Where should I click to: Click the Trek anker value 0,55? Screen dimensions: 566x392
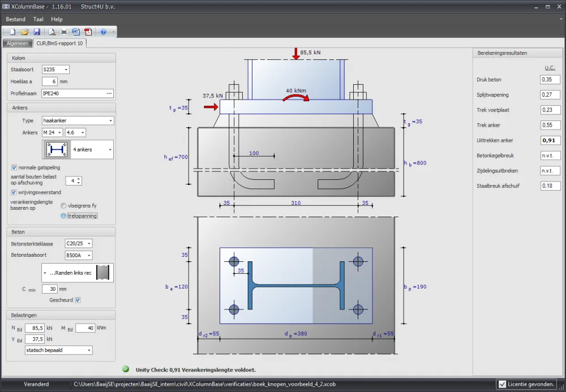click(550, 125)
